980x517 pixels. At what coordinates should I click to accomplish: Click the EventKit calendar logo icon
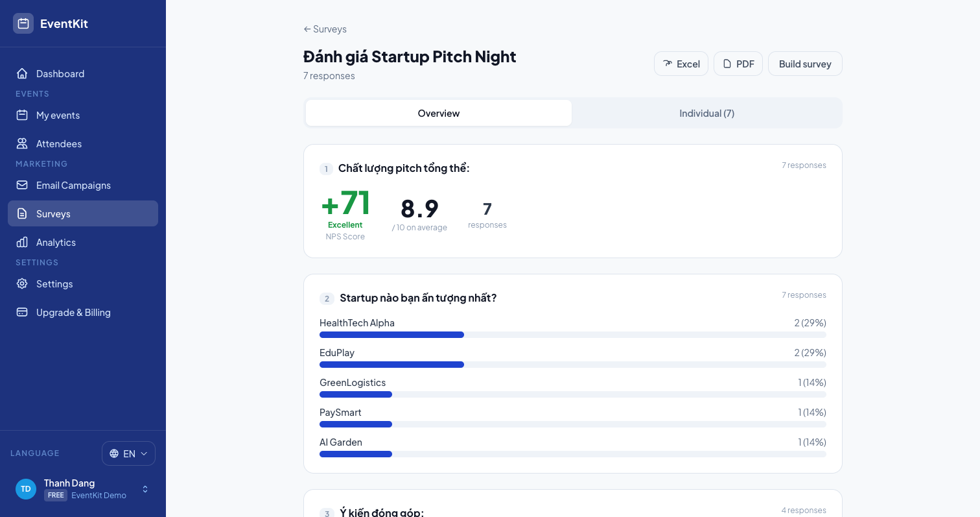coord(23,23)
